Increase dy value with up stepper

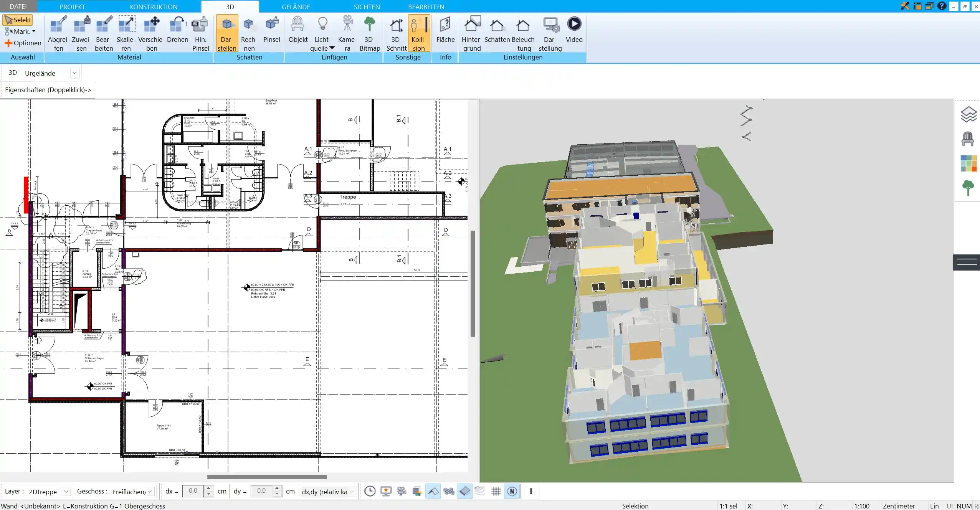[x=277, y=488]
